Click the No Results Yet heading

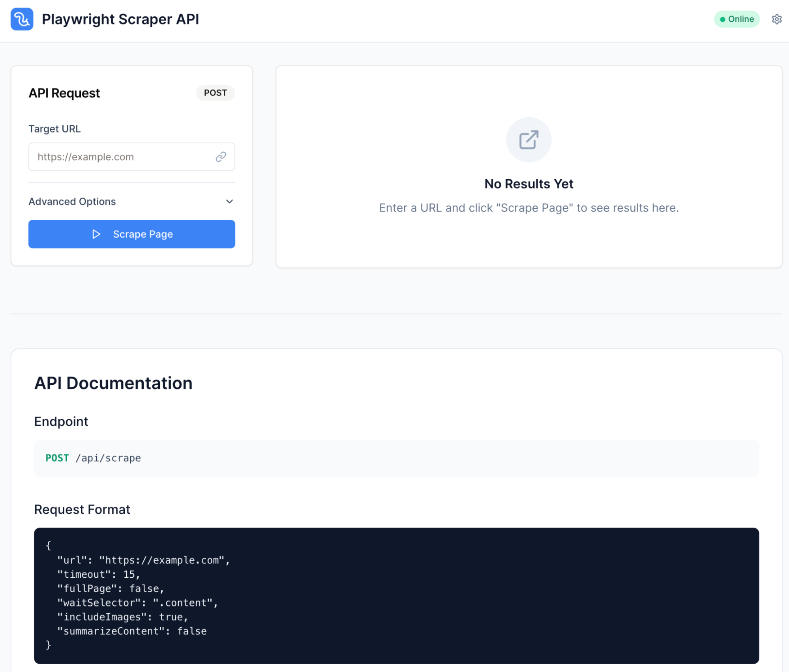(528, 184)
